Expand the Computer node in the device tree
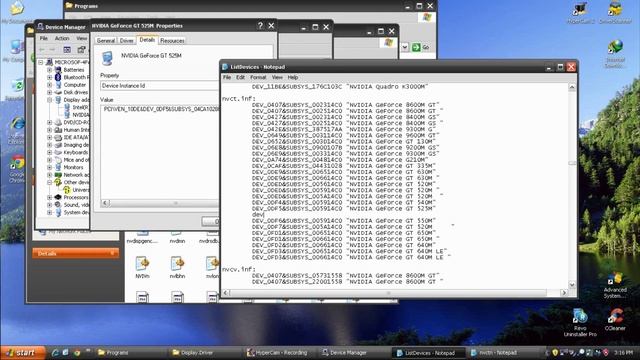Image resolution: width=640 pixels, height=360 pixels. pos(49,85)
